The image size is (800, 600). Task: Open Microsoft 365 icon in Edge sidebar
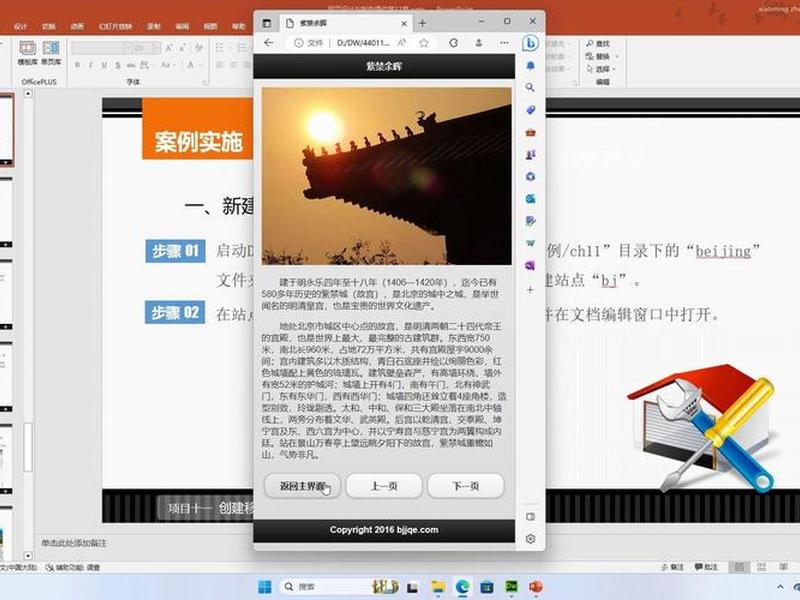pyautogui.click(x=531, y=177)
